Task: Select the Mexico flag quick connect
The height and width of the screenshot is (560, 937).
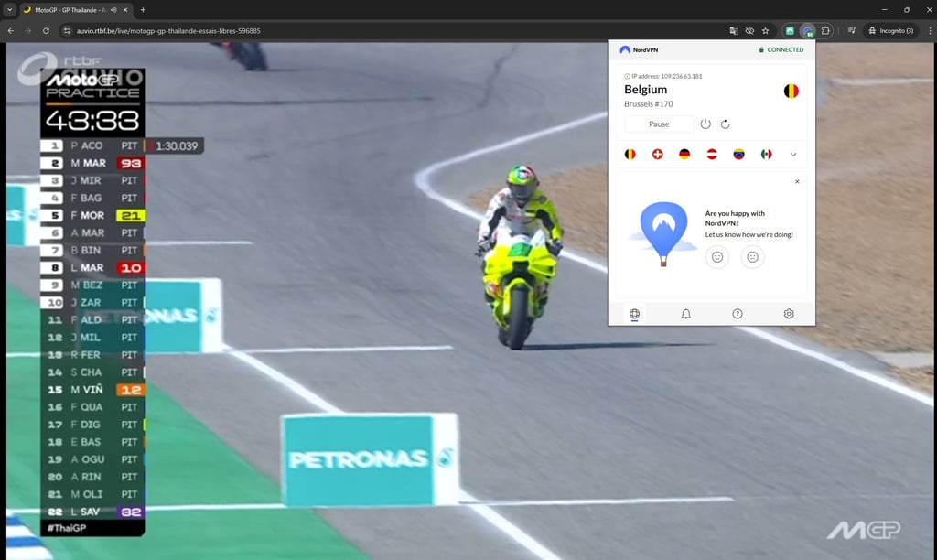Action: coord(766,155)
